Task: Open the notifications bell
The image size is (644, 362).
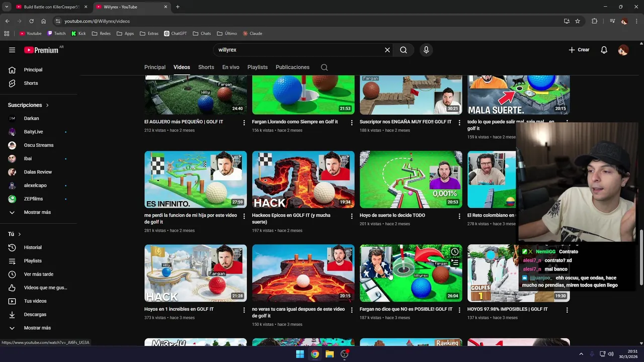Action: point(604,50)
